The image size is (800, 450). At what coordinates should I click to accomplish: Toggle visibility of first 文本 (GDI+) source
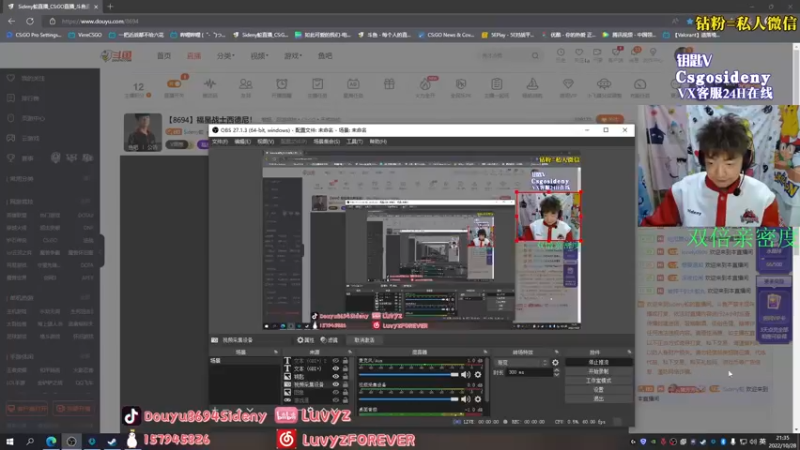pos(336,361)
